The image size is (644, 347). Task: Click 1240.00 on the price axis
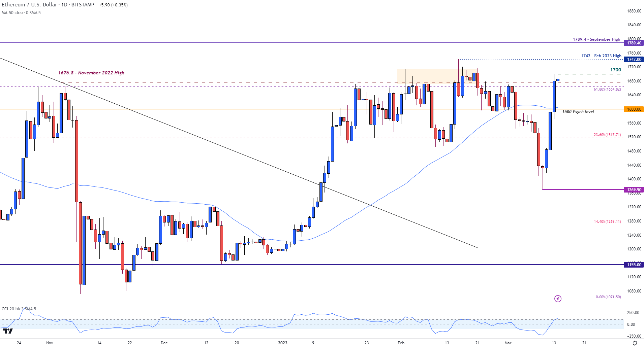634,235
